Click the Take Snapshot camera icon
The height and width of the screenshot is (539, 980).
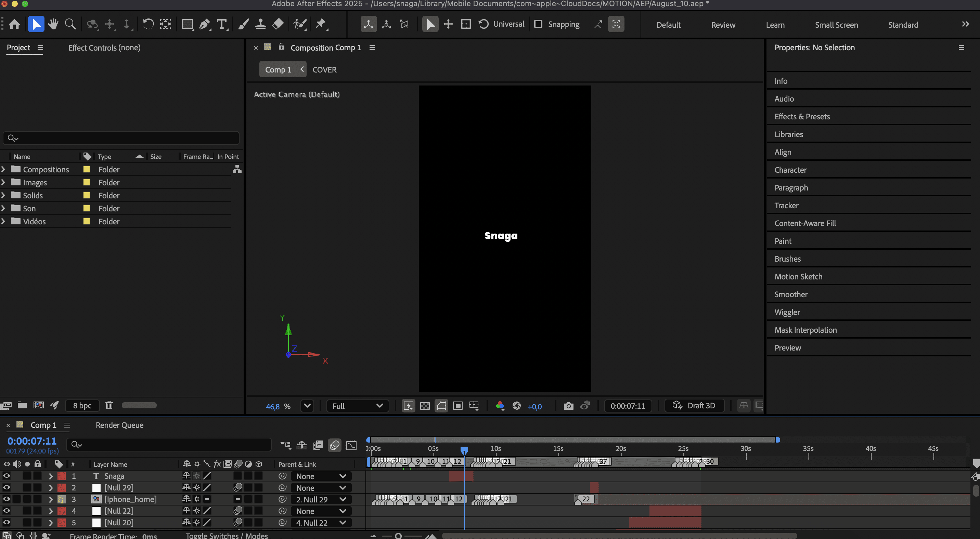pyautogui.click(x=568, y=406)
